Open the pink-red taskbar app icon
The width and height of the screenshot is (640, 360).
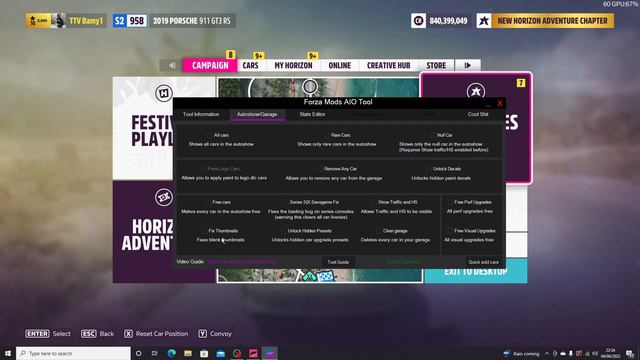(x=253, y=353)
